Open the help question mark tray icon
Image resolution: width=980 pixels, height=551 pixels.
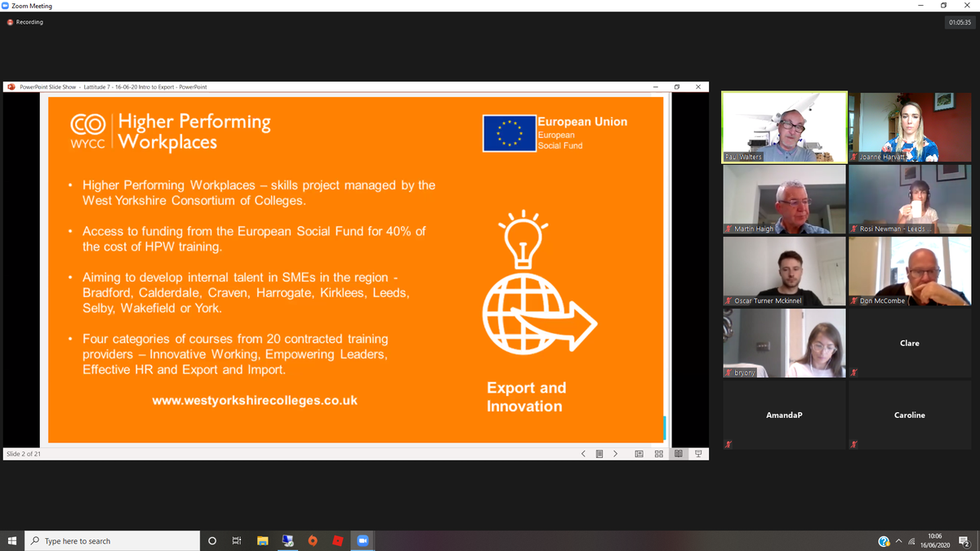coord(884,541)
